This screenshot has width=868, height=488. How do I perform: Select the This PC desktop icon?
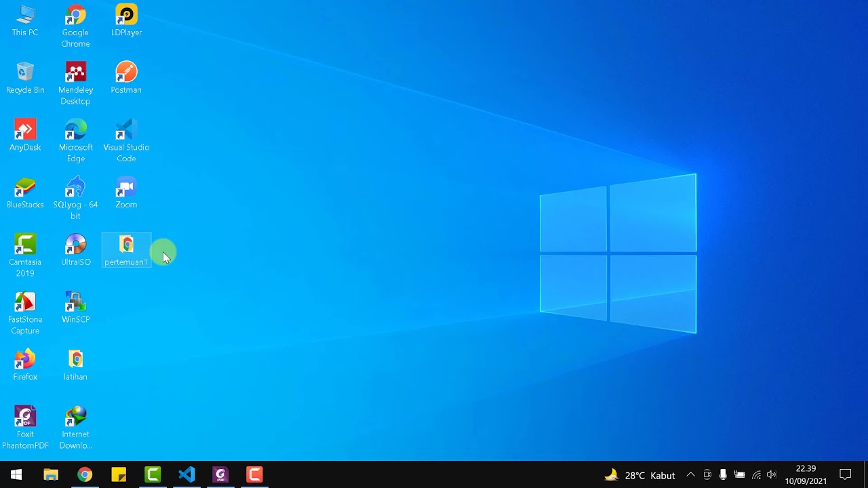[25, 21]
